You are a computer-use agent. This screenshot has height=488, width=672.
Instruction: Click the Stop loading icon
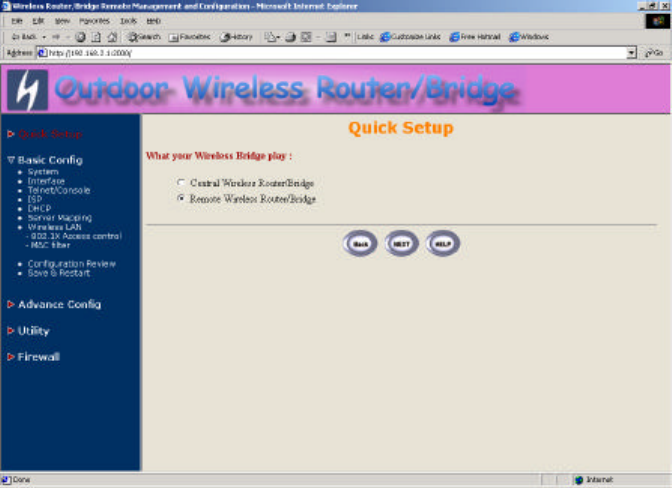tap(80, 37)
